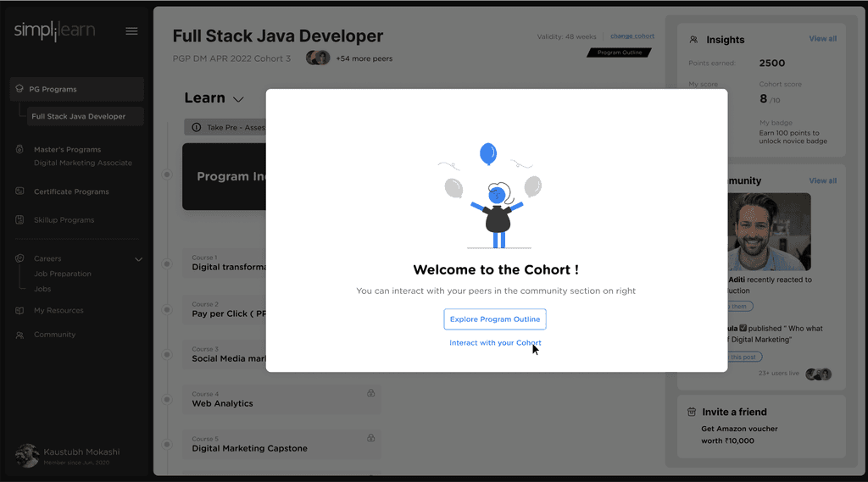
Task: Click the live users avatars in Community panel
Action: click(818, 374)
